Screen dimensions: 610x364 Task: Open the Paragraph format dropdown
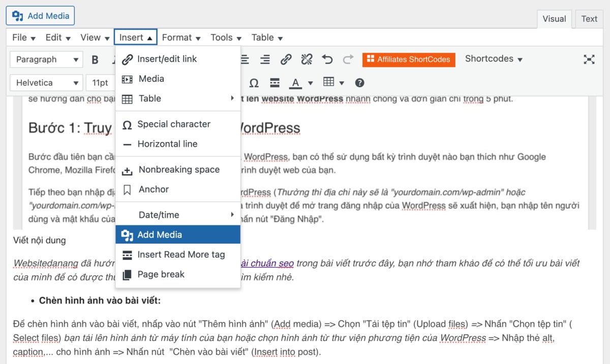coord(46,59)
